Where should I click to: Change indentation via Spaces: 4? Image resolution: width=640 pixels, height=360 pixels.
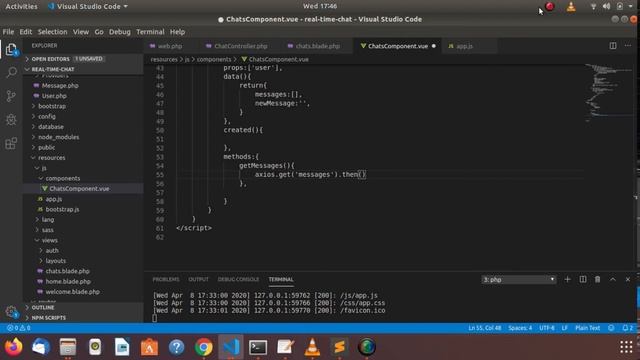click(x=520, y=328)
